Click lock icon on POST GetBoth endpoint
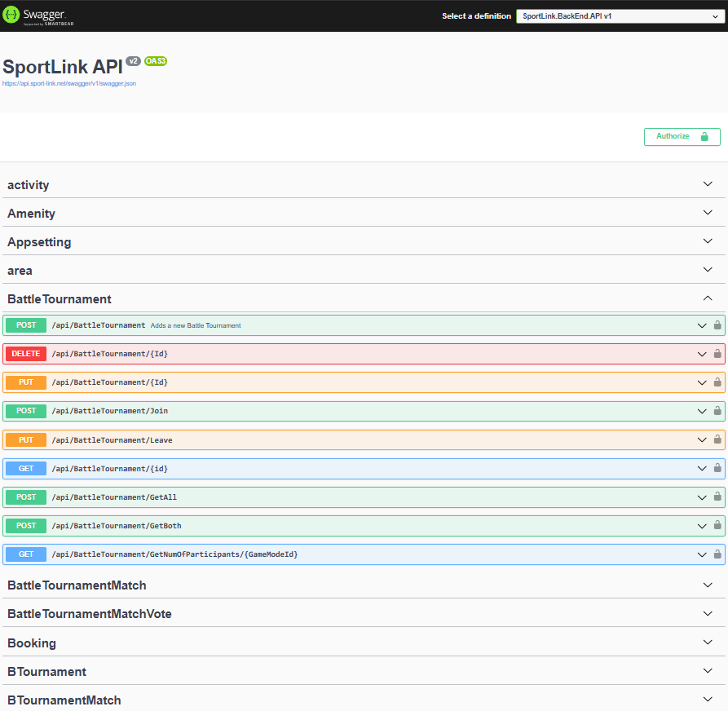This screenshot has height=711, width=728. coord(717,526)
